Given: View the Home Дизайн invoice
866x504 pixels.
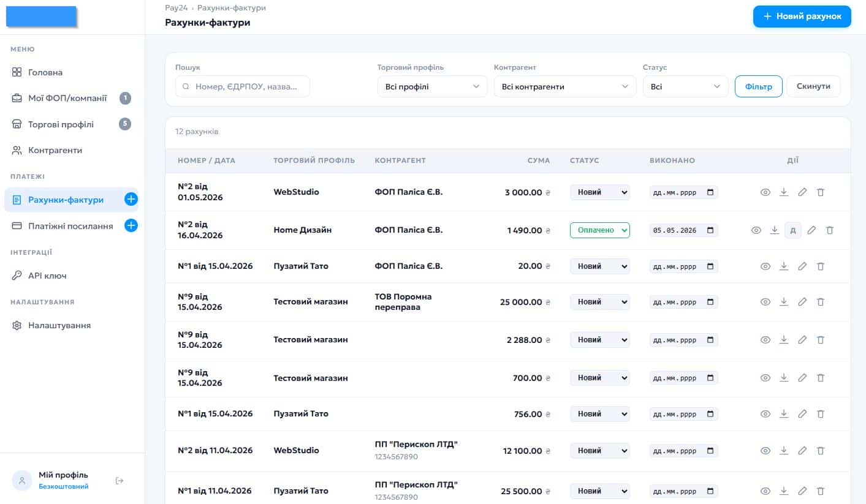Looking at the screenshot, I should [756, 230].
